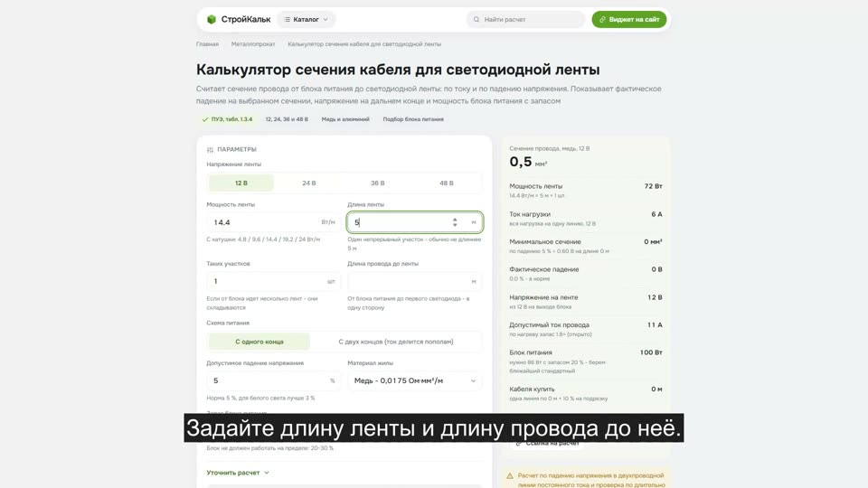This screenshot has width=868, height=488.
Task: Click the ПАРАМЕТРЫ sliders icon
Action: [x=210, y=149]
